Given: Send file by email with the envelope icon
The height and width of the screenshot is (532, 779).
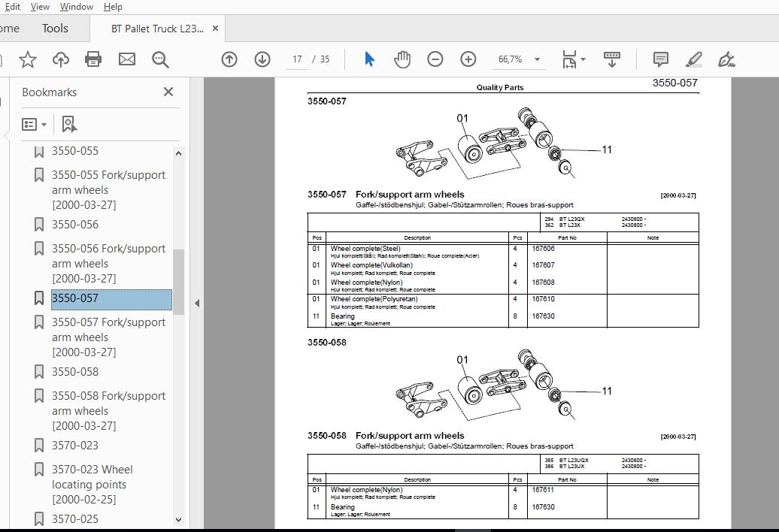Looking at the screenshot, I should point(126,59).
